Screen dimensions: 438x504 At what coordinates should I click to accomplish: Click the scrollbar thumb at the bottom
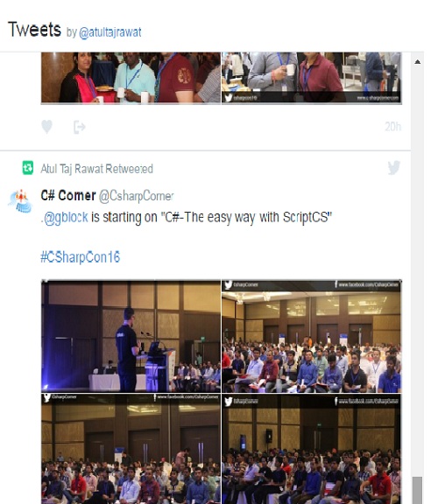(417, 490)
